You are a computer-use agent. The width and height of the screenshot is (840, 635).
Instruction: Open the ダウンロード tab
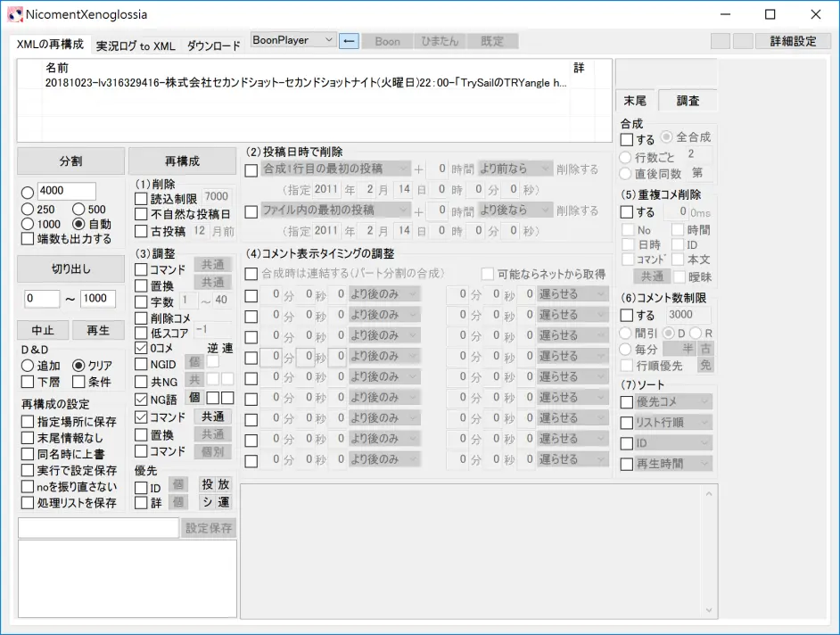tap(213, 46)
